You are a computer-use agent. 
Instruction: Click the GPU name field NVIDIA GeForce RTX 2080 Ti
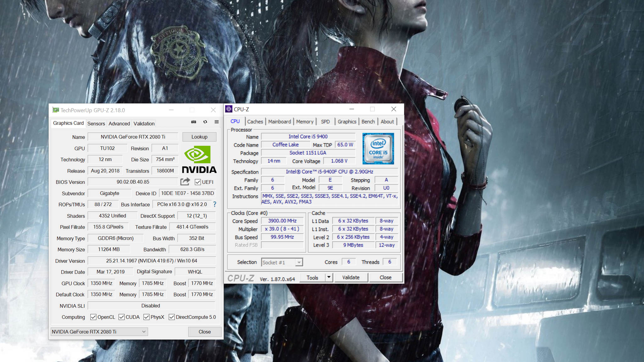[x=133, y=137]
